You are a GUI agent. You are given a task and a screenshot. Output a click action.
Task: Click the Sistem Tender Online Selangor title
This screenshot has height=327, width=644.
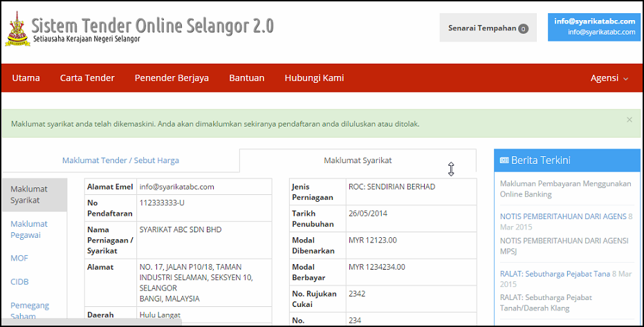click(153, 26)
